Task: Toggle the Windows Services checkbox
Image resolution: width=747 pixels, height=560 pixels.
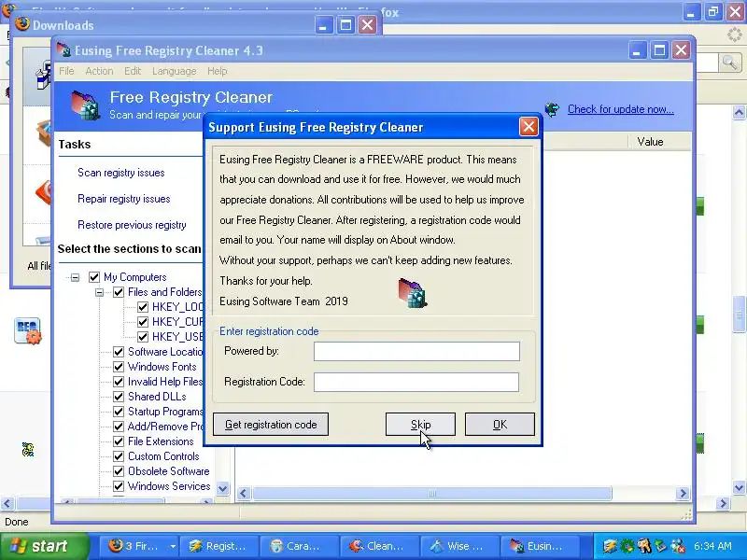Action: (x=119, y=486)
